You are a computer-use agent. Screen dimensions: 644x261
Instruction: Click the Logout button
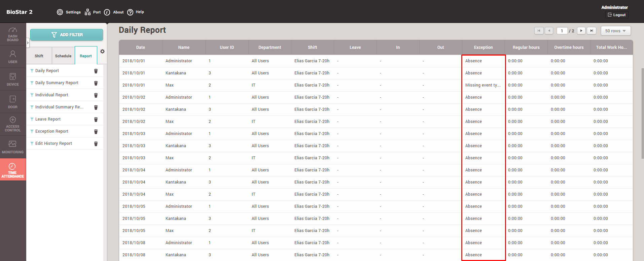pos(617,15)
